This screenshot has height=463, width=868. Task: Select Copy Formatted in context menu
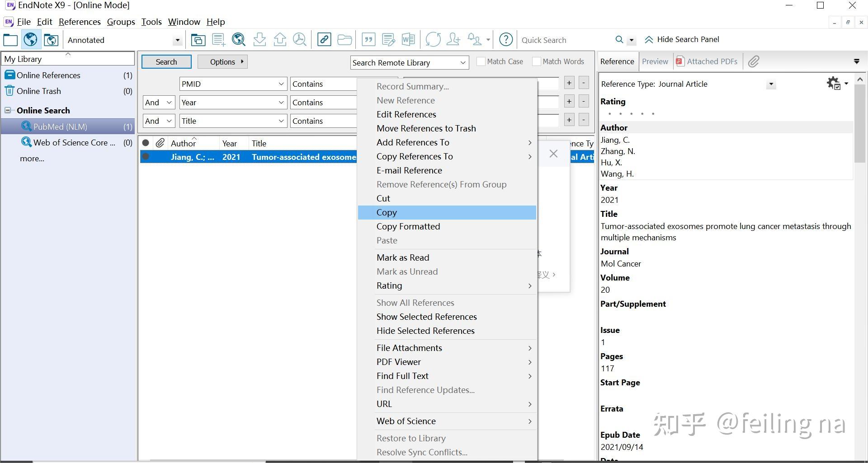pyautogui.click(x=447, y=226)
